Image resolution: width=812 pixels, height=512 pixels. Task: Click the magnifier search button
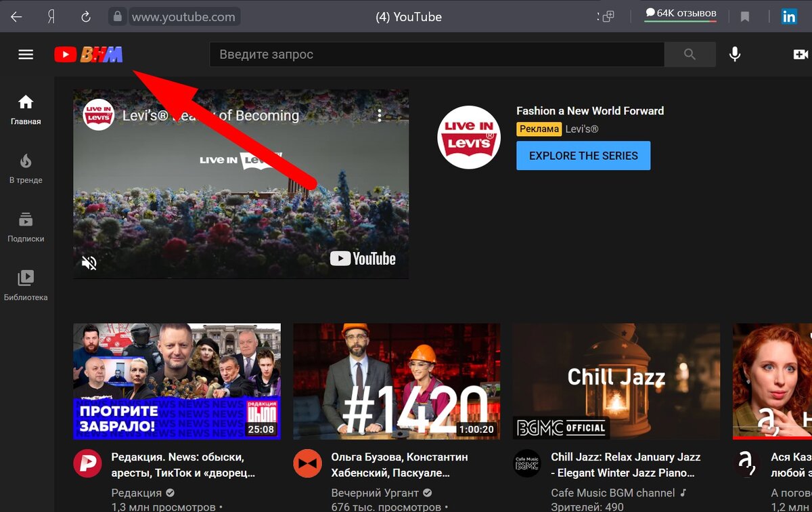coord(690,54)
